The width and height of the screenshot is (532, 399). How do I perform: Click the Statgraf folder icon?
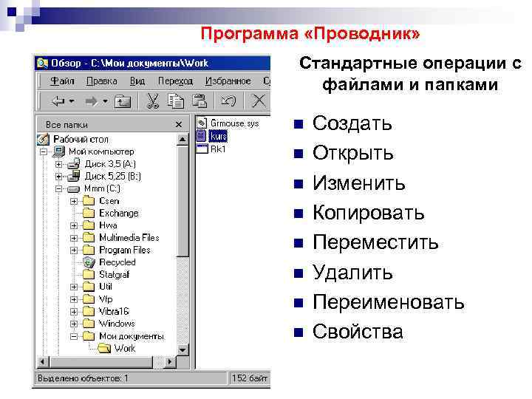point(89,274)
